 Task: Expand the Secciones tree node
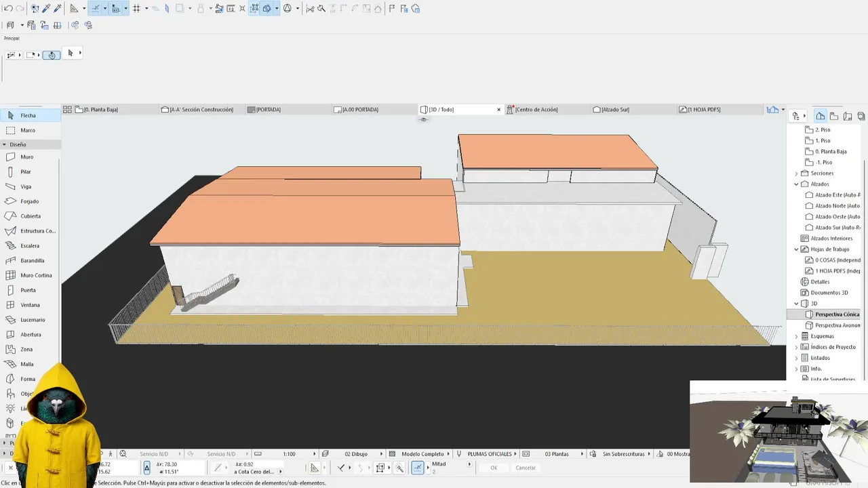click(797, 174)
